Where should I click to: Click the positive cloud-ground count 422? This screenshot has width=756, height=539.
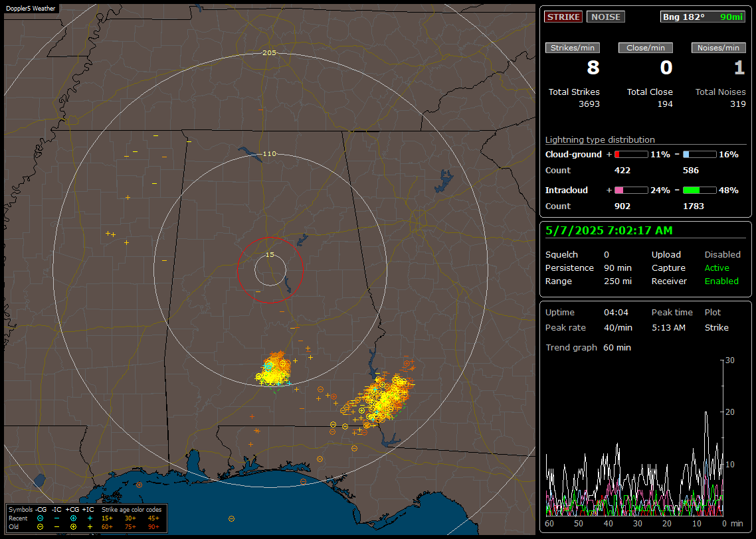pos(622,171)
